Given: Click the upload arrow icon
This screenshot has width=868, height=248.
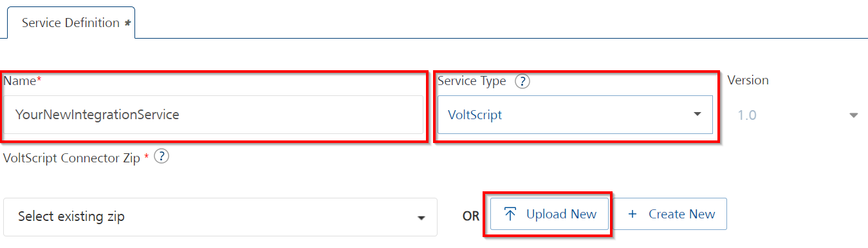Looking at the screenshot, I should 510,215.
